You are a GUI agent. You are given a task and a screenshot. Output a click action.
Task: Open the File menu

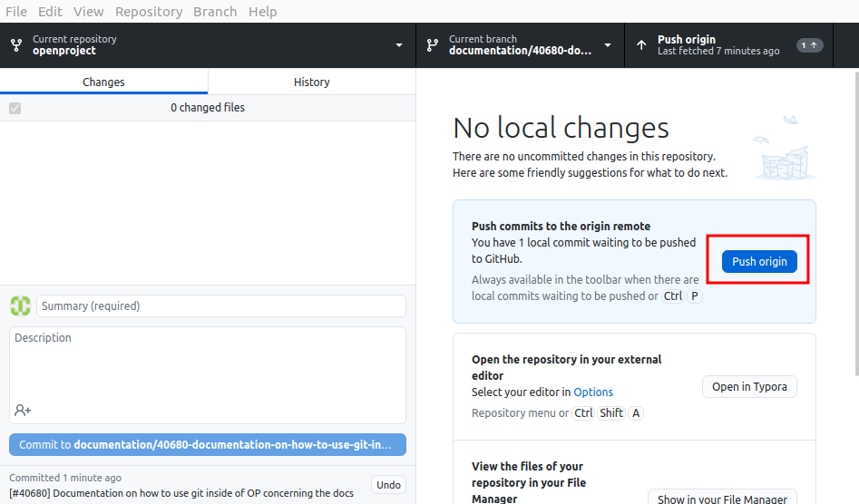pos(16,12)
